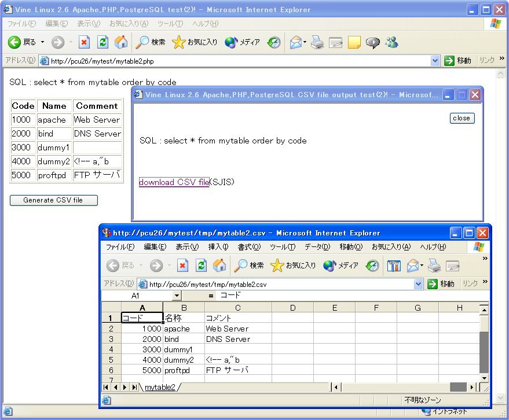Click Edit page icon in main toolbar

point(336,42)
